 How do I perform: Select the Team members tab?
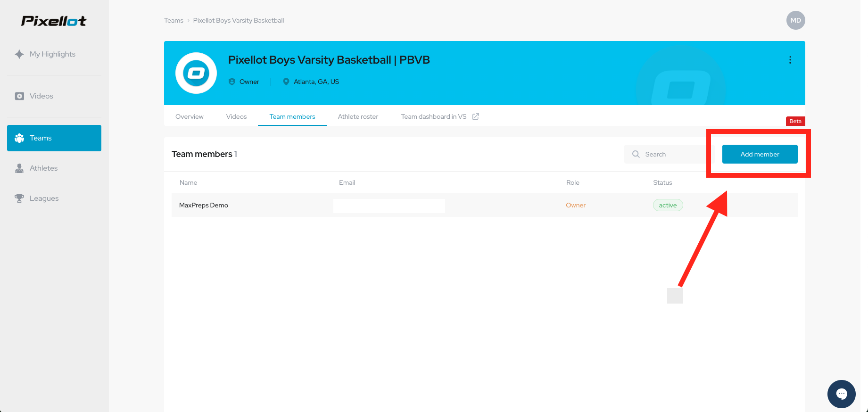click(x=292, y=116)
